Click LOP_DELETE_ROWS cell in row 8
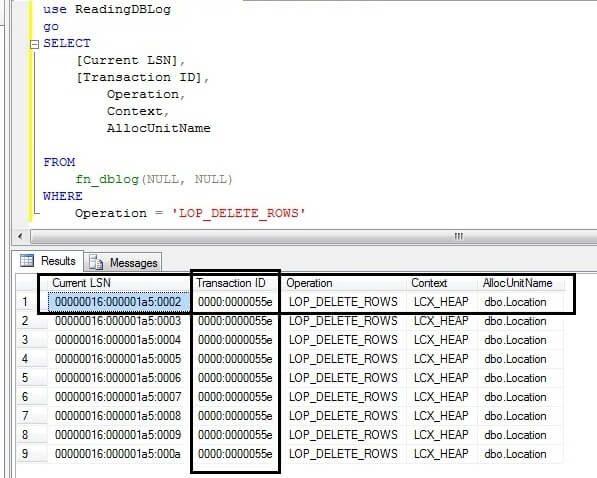The image size is (597, 478). click(343, 435)
